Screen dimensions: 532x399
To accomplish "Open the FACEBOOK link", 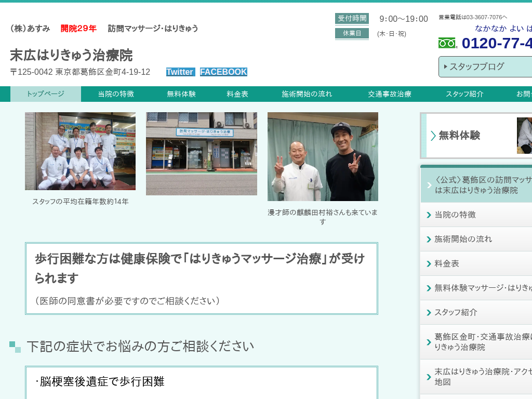I will coord(223,72).
